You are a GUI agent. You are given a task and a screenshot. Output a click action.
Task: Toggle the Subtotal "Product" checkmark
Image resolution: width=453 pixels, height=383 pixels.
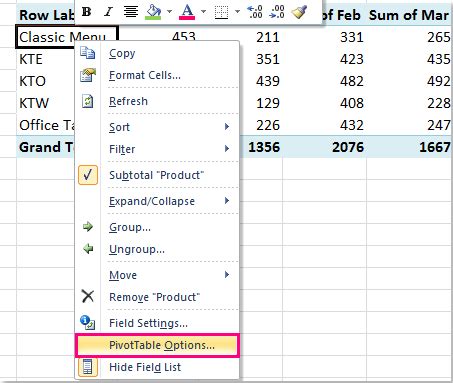tap(88, 175)
